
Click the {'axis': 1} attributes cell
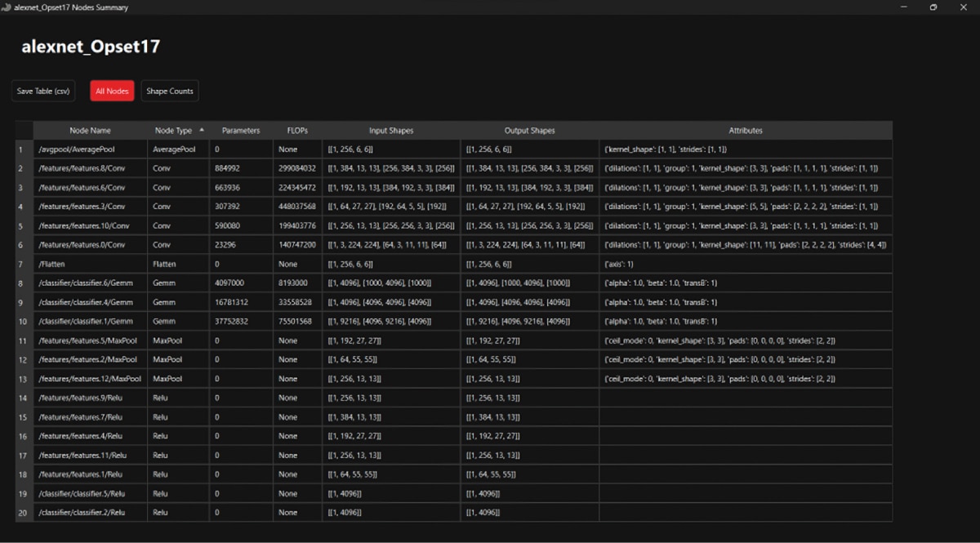[746, 264]
